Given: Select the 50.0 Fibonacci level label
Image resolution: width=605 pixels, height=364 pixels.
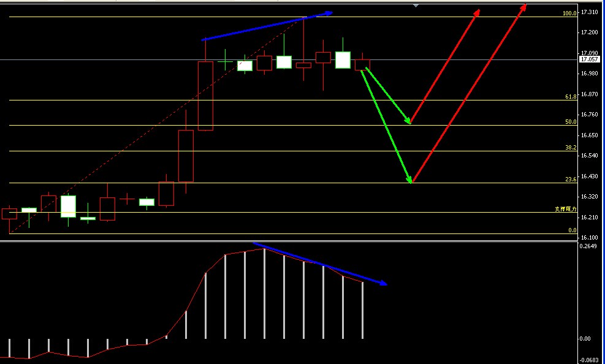Looking at the screenshot, I should point(570,122).
